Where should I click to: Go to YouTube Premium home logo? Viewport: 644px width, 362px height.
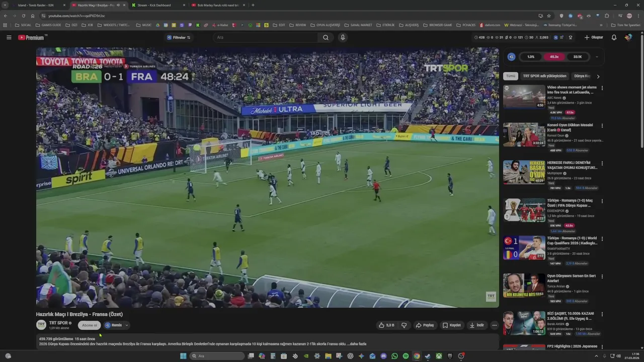point(32,37)
